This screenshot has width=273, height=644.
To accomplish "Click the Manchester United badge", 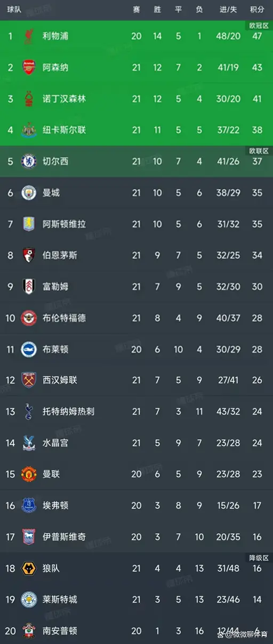I will (28, 474).
